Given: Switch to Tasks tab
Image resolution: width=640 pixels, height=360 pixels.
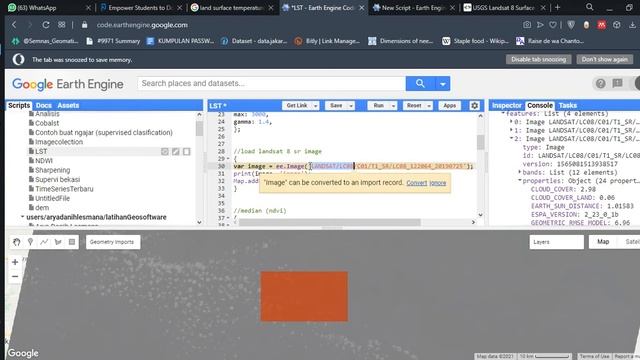Looking at the screenshot, I should tap(568, 105).
